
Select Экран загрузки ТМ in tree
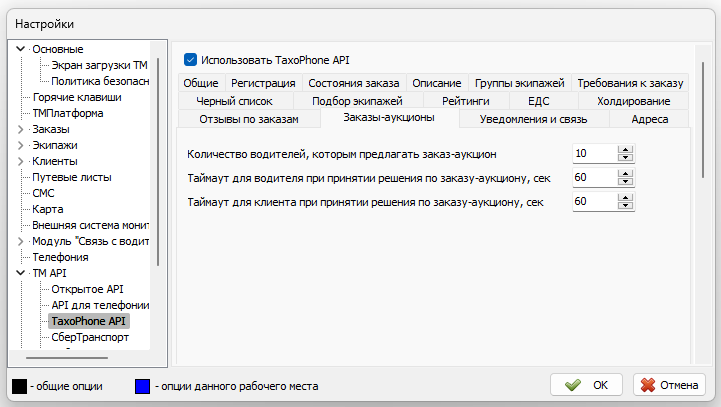99,65
